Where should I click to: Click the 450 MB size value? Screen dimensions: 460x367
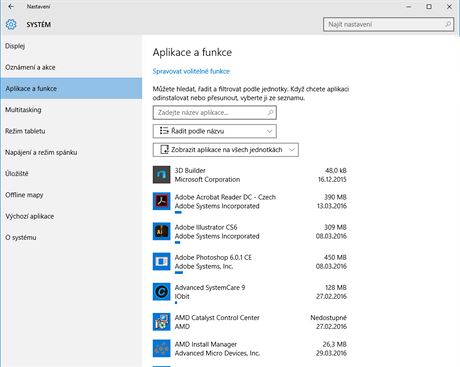pyautogui.click(x=335, y=257)
